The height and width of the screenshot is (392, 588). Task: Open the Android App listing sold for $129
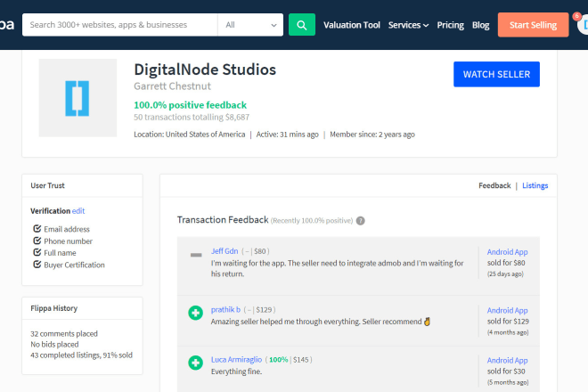point(508,310)
